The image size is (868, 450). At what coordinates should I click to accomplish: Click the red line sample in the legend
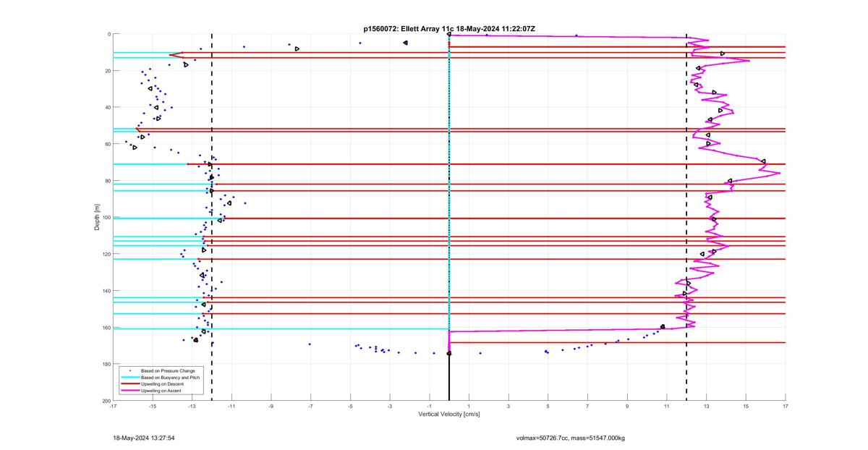[x=129, y=384]
